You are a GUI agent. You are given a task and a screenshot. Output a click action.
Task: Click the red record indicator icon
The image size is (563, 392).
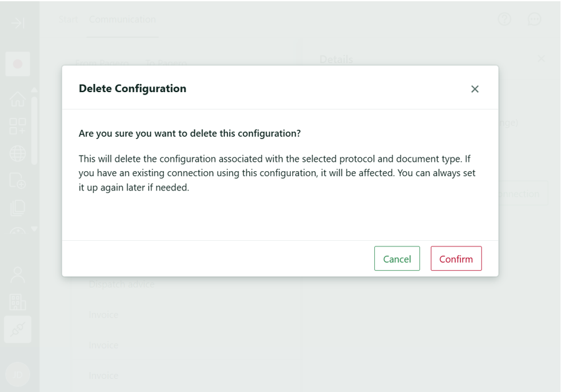click(x=18, y=64)
